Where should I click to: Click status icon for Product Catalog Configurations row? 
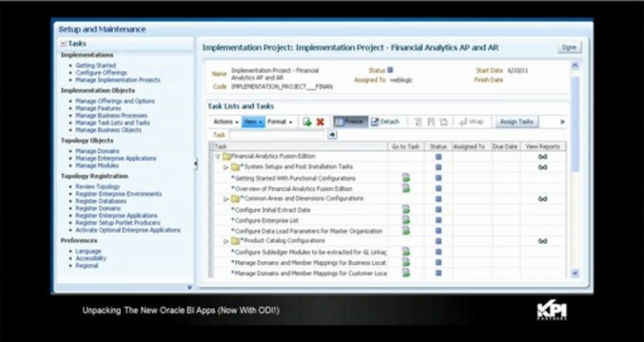[439, 241]
